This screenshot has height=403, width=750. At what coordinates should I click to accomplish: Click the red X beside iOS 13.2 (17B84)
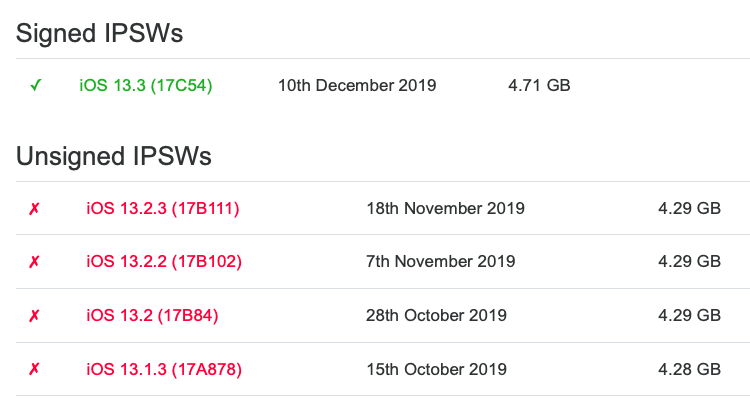35,316
